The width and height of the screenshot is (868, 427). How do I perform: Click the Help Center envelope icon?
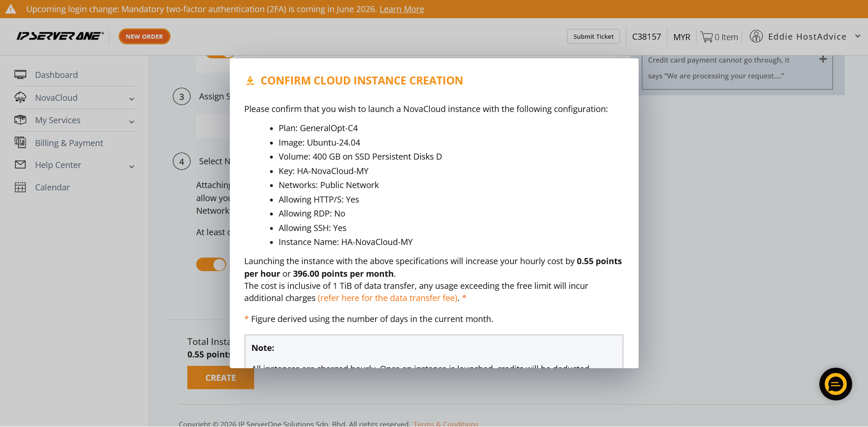(x=20, y=165)
